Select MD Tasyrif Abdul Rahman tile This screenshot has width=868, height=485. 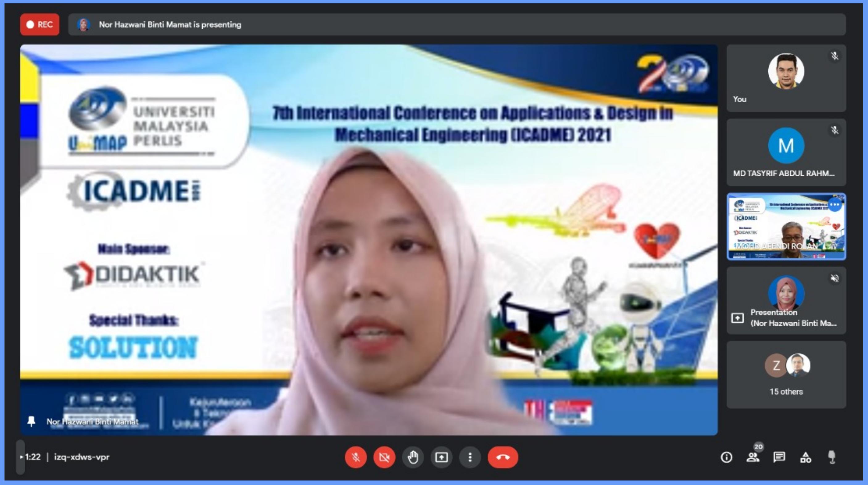pyautogui.click(x=786, y=152)
